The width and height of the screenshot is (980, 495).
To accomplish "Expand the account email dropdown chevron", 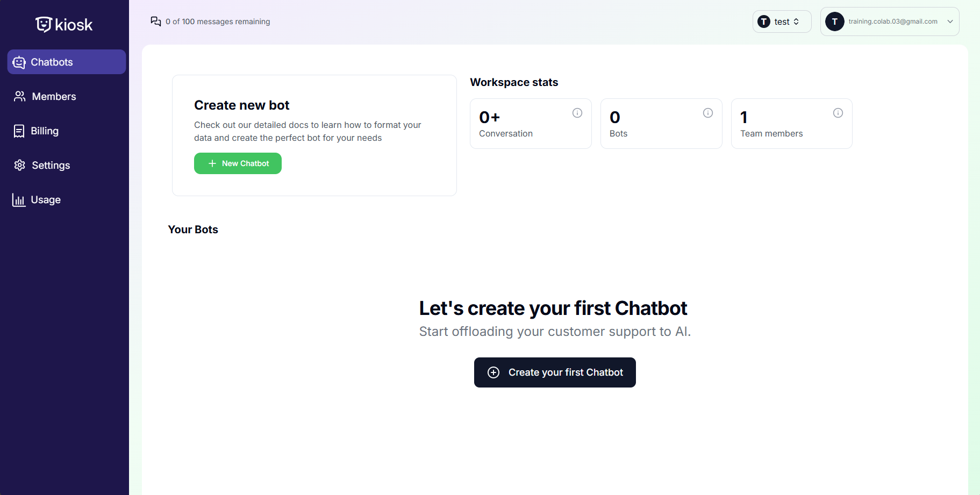I will (950, 21).
